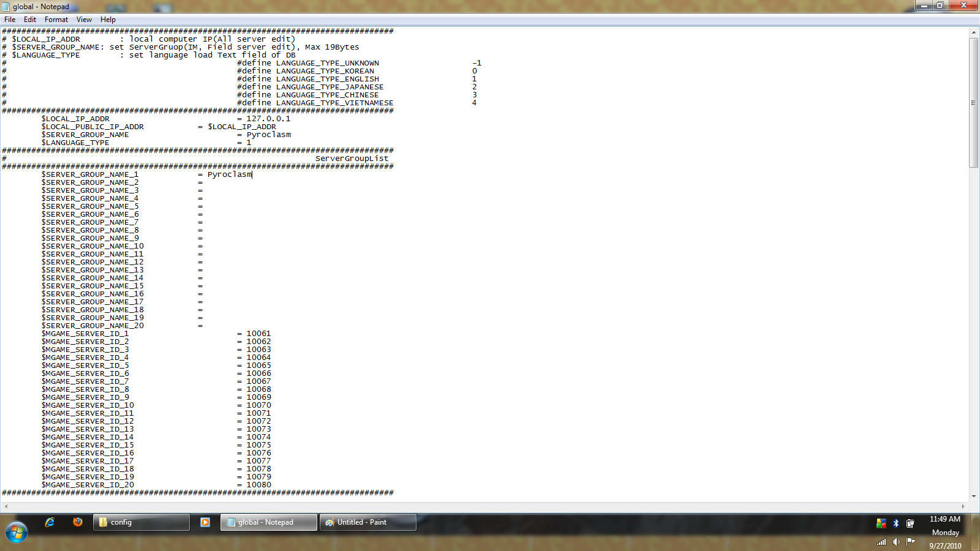
Task: Open the Action Center flag icon
Action: point(911,541)
